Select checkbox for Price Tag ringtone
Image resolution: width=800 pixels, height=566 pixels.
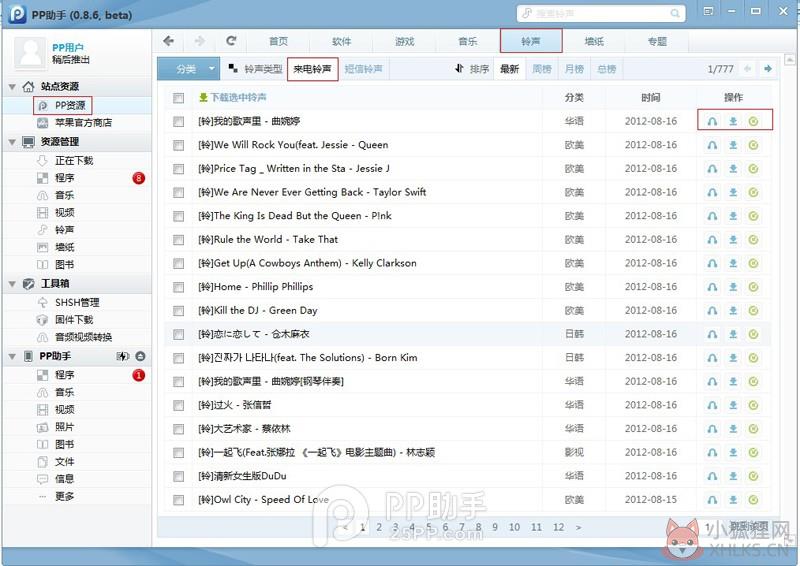click(178, 169)
